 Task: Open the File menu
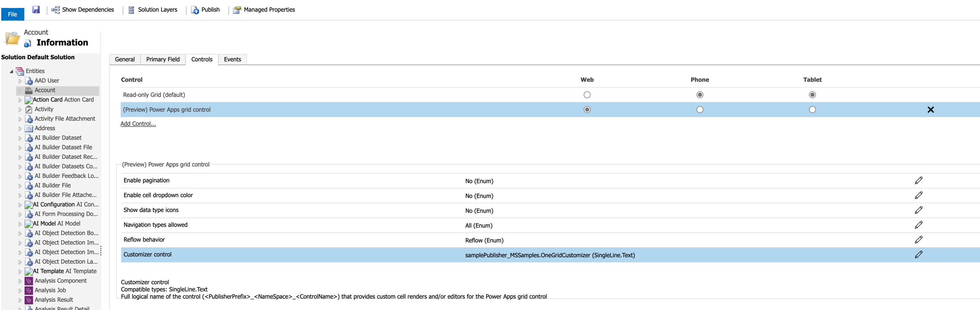(13, 14)
